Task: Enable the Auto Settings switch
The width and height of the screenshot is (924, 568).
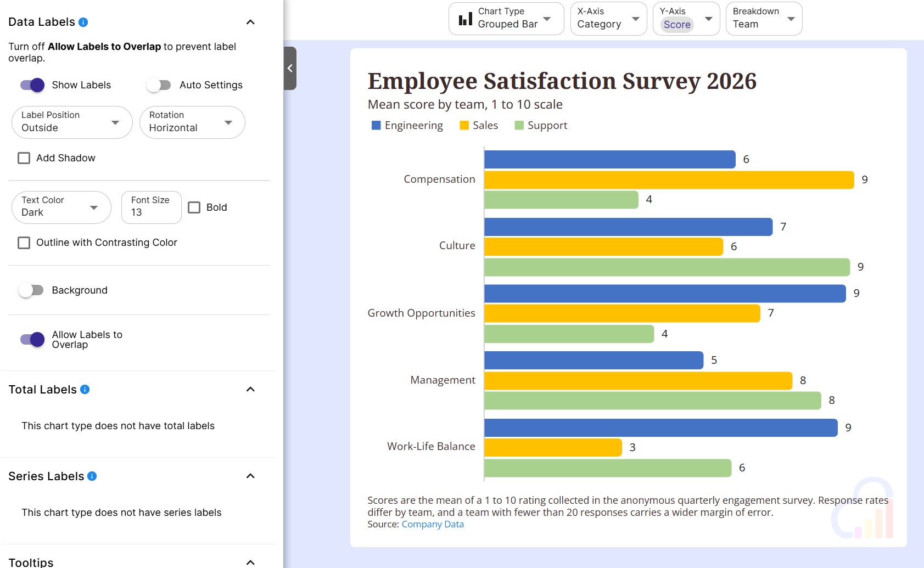Action: pyautogui.click(x=159, y=85)
